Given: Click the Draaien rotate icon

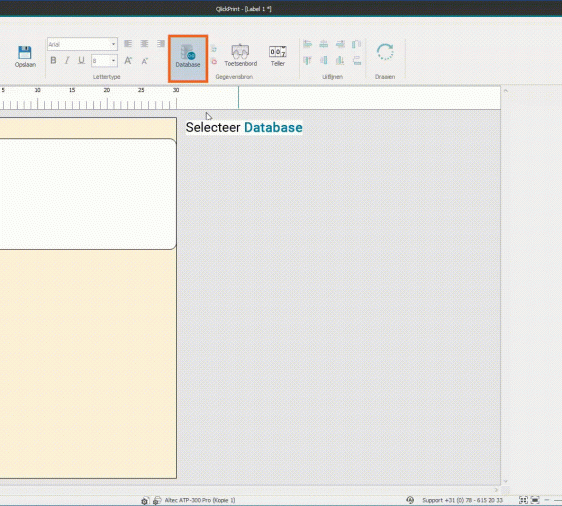Looking at the screenshot, I should pyautogui.click(x=385, y=52).
